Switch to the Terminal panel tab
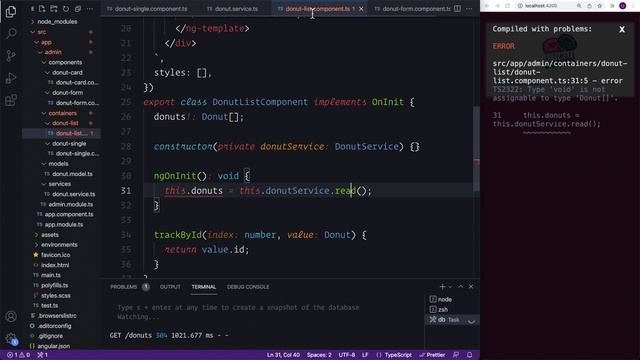This screenshot has width=640, height=360. 204,287
